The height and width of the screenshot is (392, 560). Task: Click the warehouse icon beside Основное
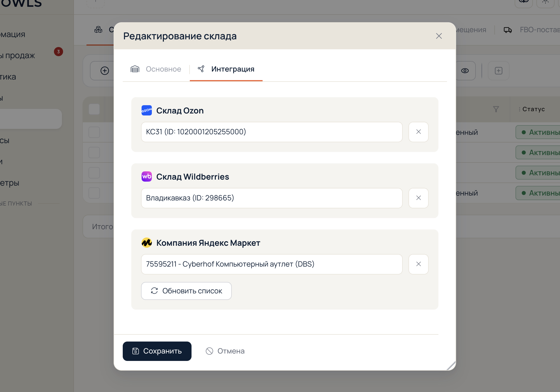tap(135, 69)
